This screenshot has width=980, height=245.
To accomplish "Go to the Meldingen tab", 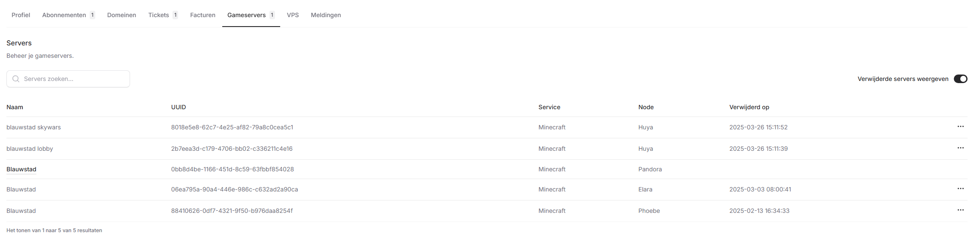I will (x=326, y=15).
